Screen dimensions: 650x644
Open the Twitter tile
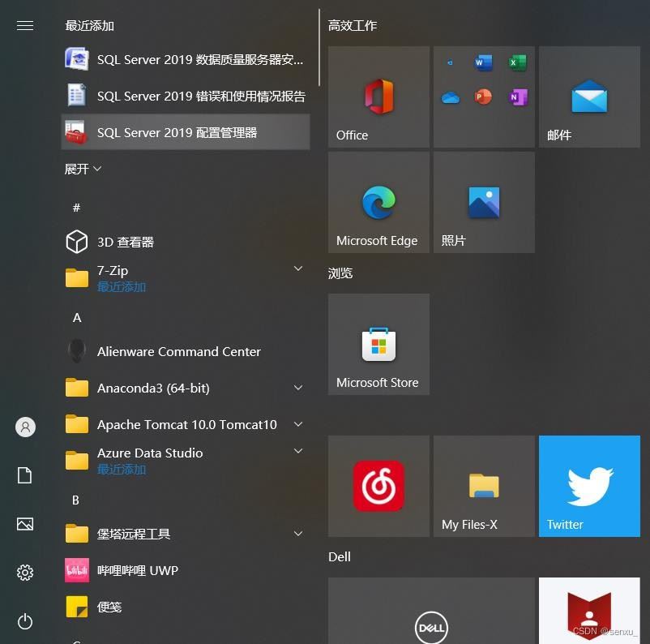coord(589,486)
